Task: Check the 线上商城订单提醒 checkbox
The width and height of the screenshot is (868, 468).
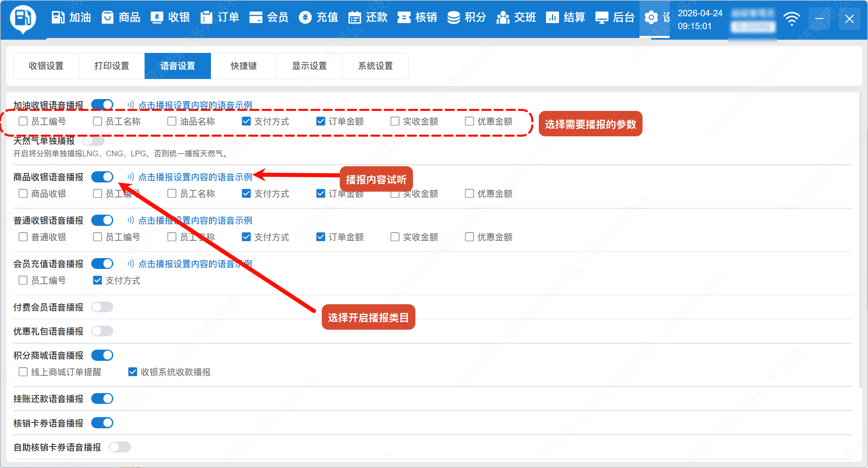Action: (x=23, y=372)
